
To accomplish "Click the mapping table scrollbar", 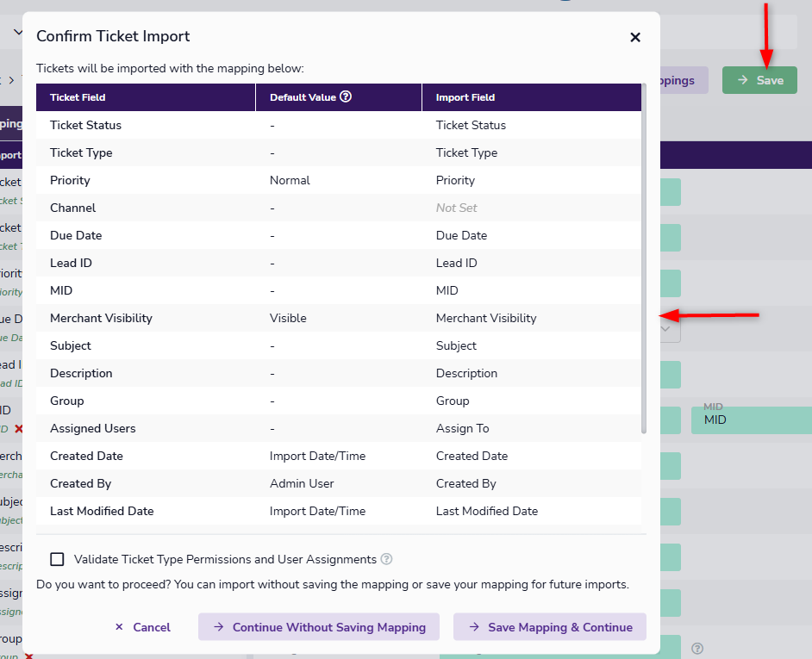I will 643,258.
